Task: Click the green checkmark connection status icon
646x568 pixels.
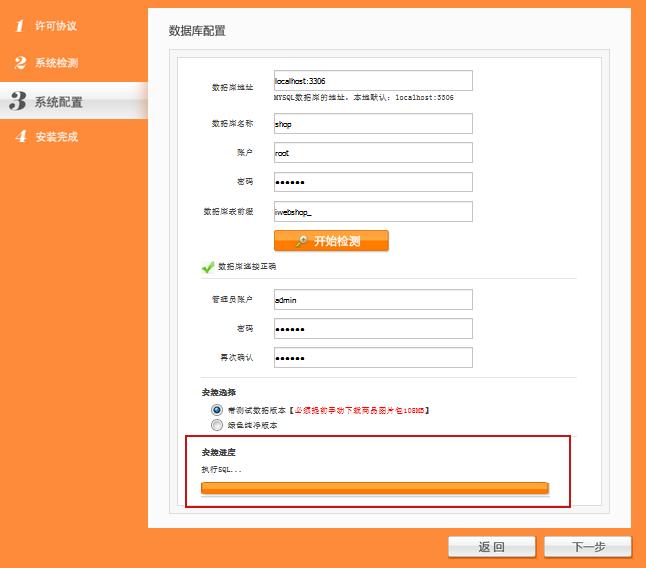Action: (x=208, y=267)
